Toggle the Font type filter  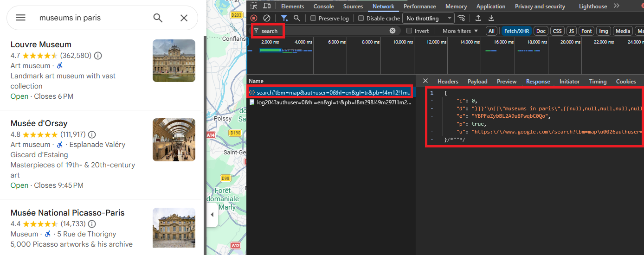[587, 31]
